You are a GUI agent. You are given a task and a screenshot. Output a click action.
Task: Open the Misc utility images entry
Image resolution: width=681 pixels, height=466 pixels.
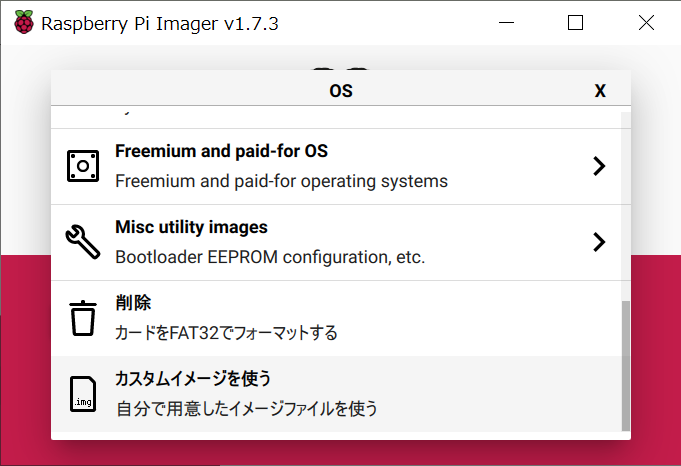pyautogui.click(x=336, y=242)
